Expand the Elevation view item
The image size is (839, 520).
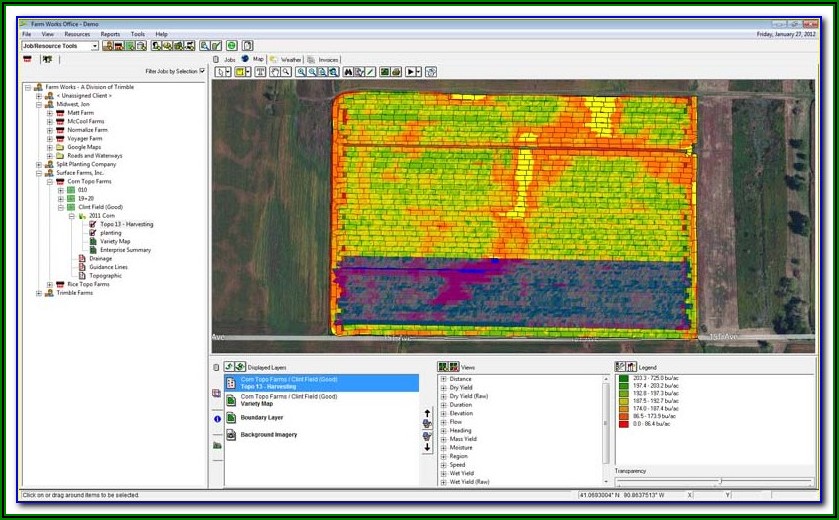[443, 413]
